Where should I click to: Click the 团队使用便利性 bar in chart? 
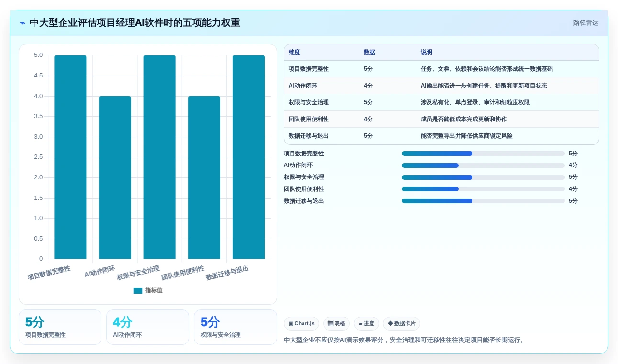(x=204, y=177)
